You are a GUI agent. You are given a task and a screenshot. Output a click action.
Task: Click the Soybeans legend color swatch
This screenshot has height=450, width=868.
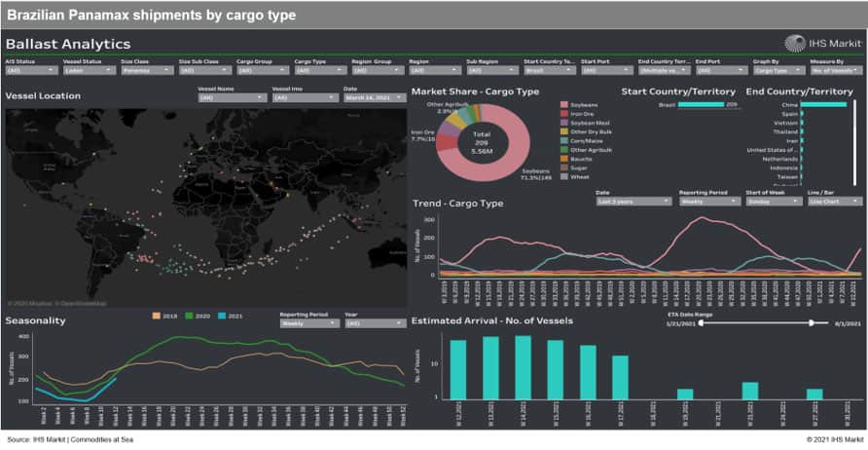click(564, 104)
